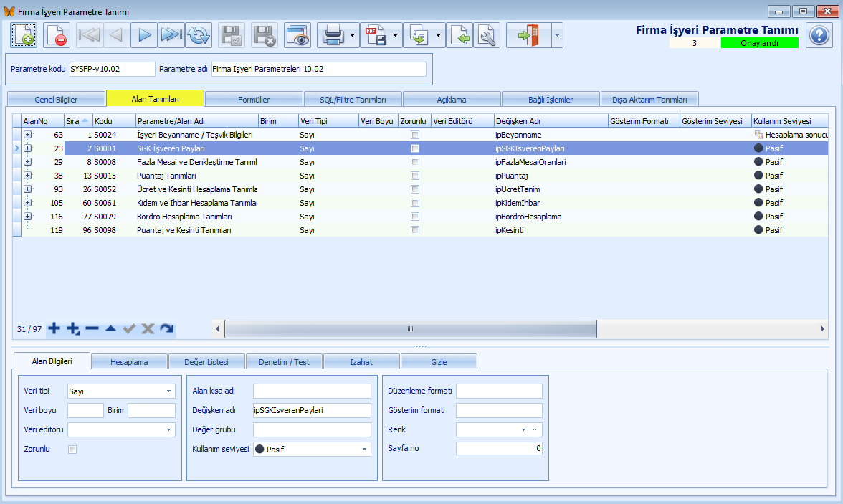The width and height of the screenshot is (843, 504).
Task: Open print preview with the eye icon
Action: coord(297,35)
